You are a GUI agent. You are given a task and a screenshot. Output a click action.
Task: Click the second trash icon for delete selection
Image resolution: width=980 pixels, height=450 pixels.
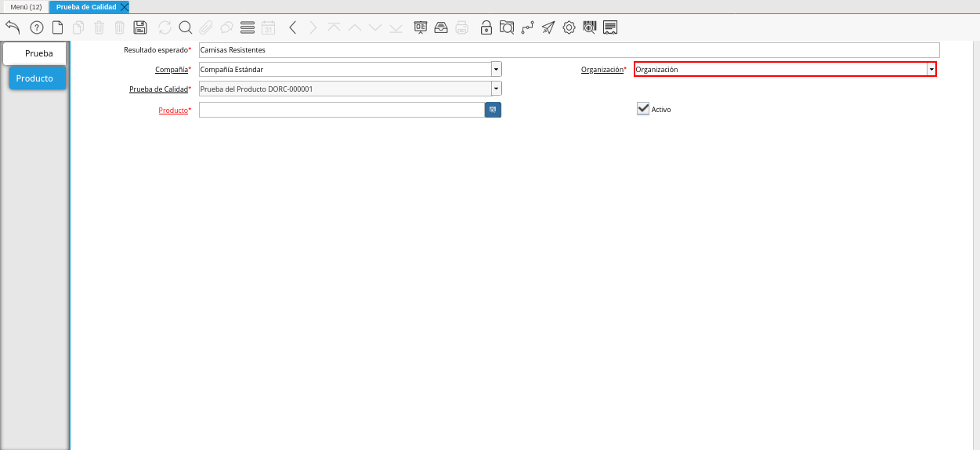click(x=119, y=27)
